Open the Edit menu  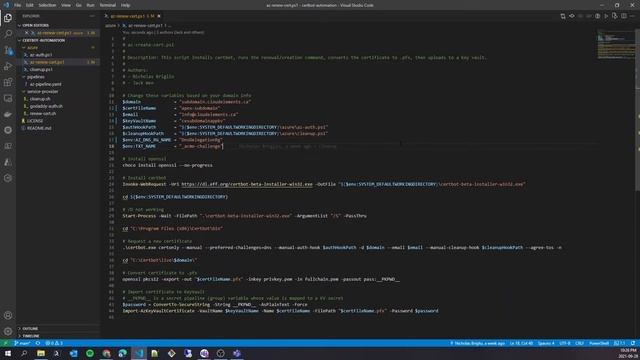[30, 5]
